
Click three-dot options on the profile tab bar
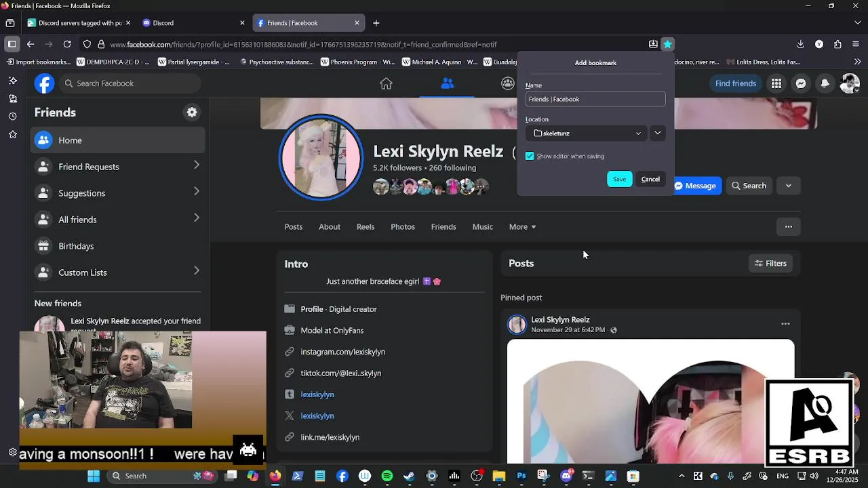point(788,227)
